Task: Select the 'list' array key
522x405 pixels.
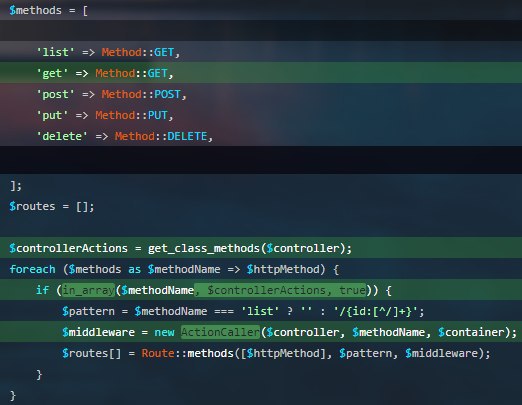Action: pyautogui.click(x=55, y=52)
